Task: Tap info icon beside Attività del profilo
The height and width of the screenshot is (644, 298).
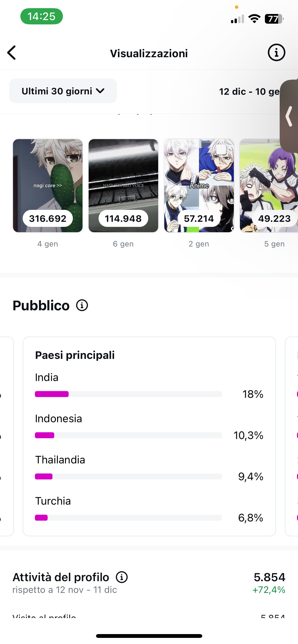Action: [122, 577]
